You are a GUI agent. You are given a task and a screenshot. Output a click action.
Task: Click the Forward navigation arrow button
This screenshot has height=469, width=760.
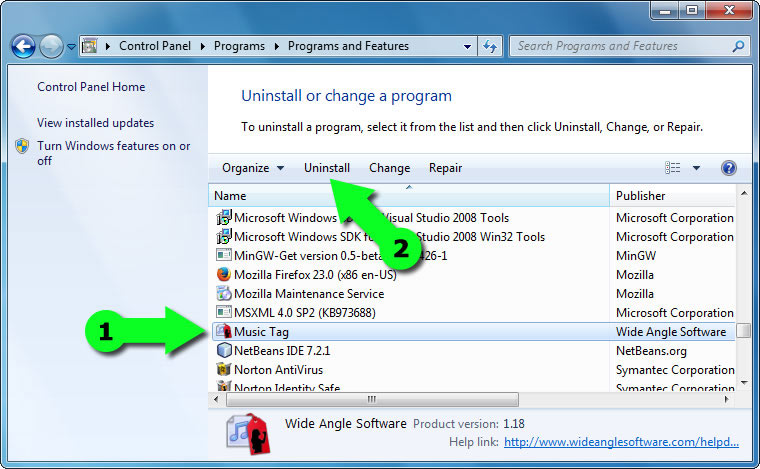51,47
